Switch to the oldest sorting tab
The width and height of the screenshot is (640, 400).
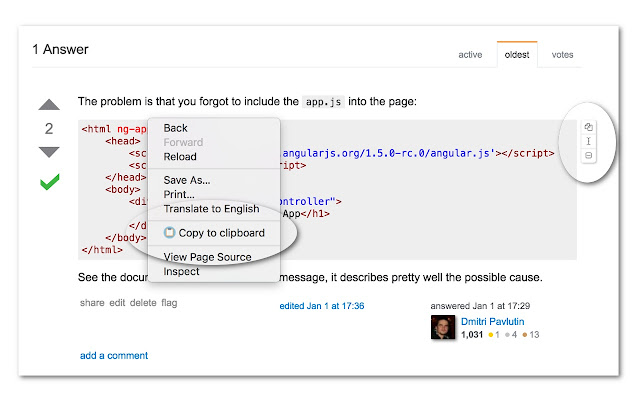[x=517, y=55]
